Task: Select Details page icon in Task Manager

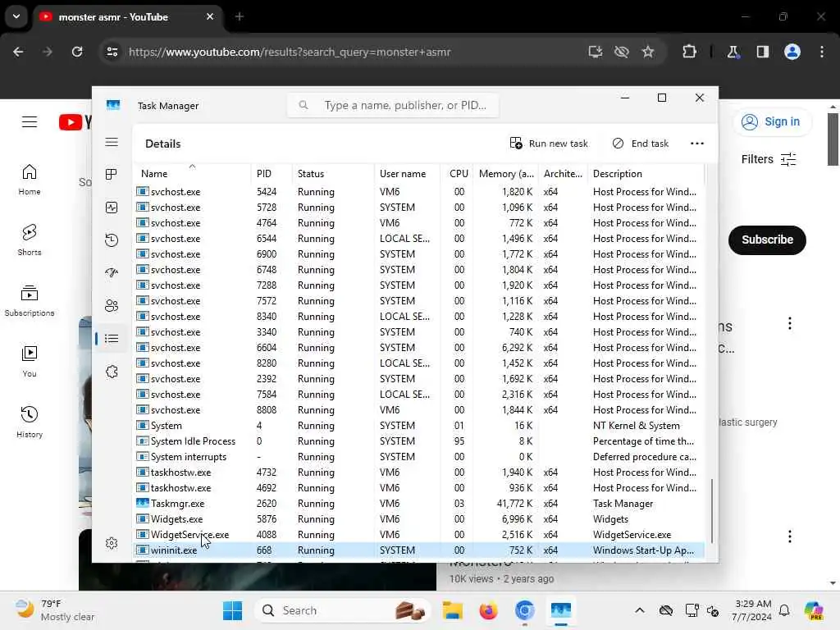Action: pyautogui.click(x=112, y=339)
